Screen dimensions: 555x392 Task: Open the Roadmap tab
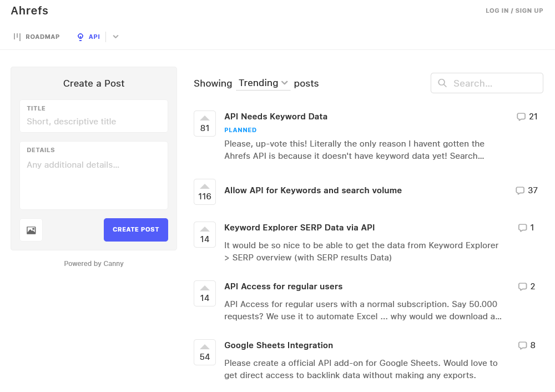point(37,37)
